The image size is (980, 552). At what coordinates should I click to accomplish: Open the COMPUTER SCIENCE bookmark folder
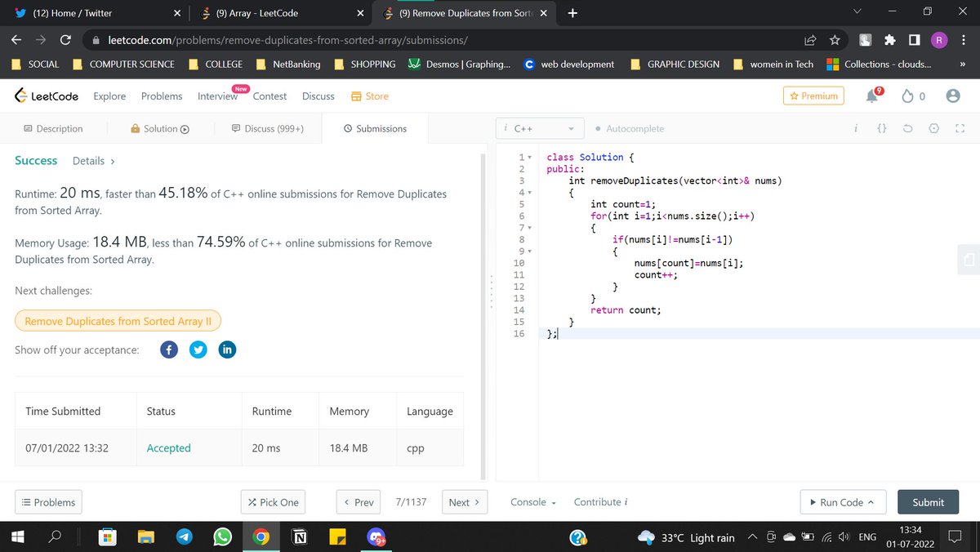pos(123,65)
